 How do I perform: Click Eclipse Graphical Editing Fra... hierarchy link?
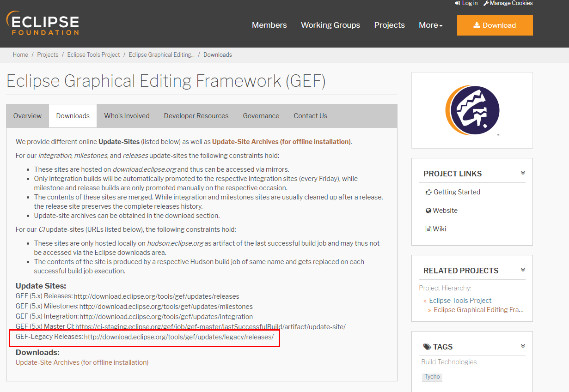tap(479, 310)
